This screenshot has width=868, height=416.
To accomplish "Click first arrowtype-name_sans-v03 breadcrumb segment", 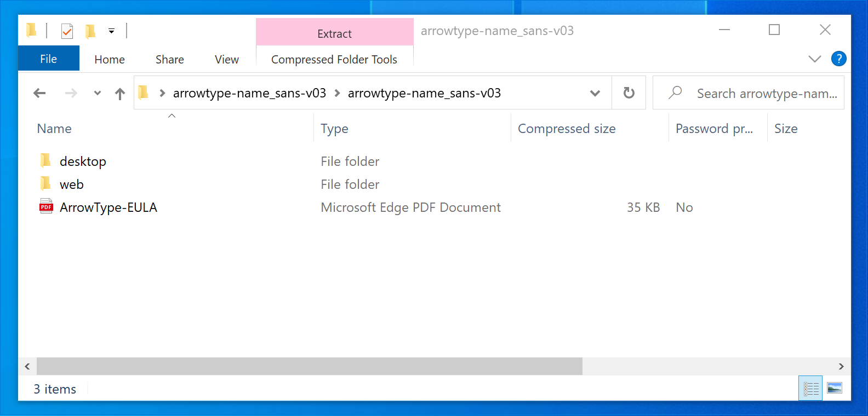I will coord(250,93).
